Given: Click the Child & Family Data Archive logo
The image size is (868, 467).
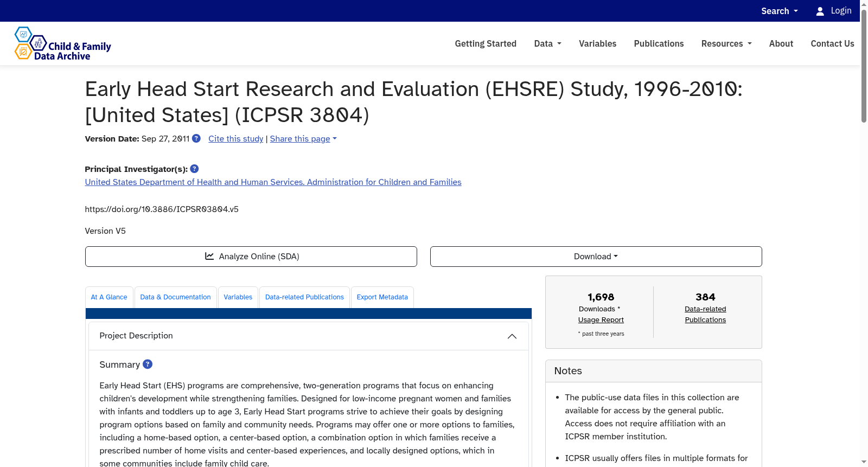Looking at the screenshot, I should 62,43.
